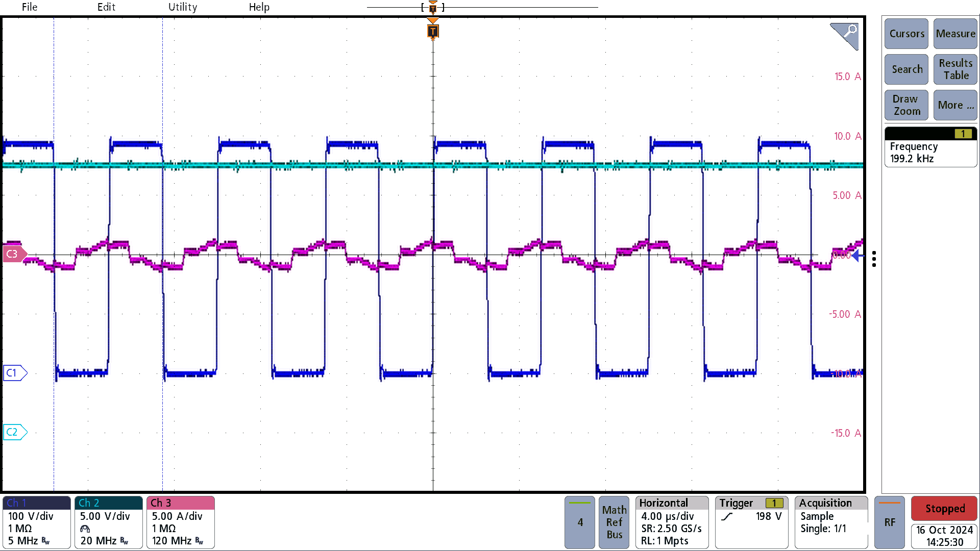Viewport: 980px width, 551px height.
Task: Open the Utility menu
Action: click(183, 7)
